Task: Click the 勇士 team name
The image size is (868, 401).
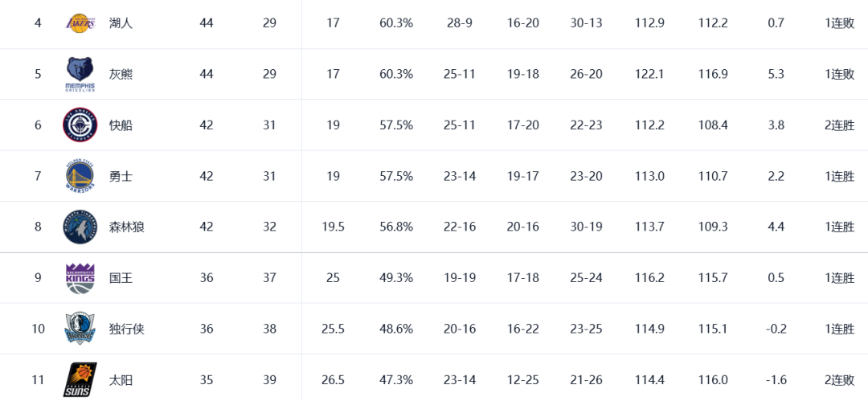Action: tap(121, 176)
